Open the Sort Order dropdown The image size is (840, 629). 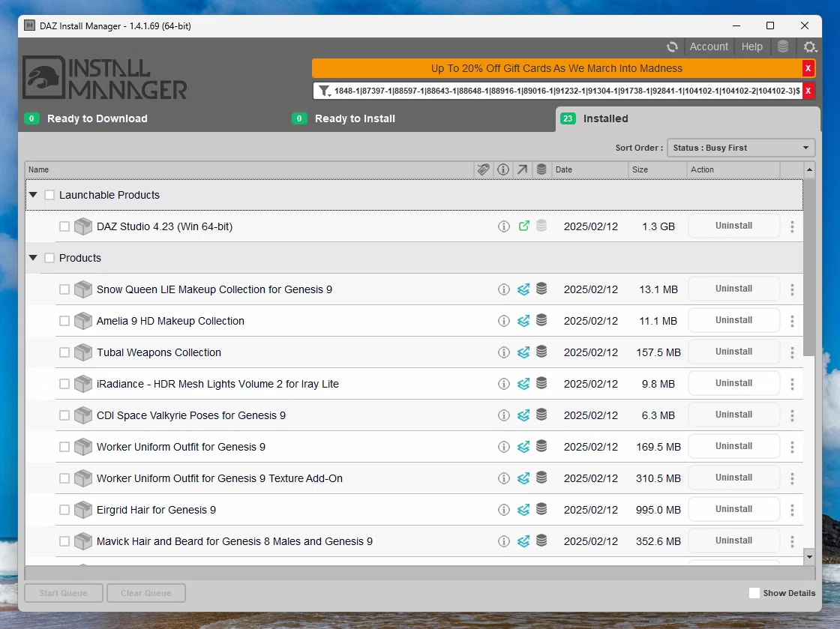coord(741,148)
